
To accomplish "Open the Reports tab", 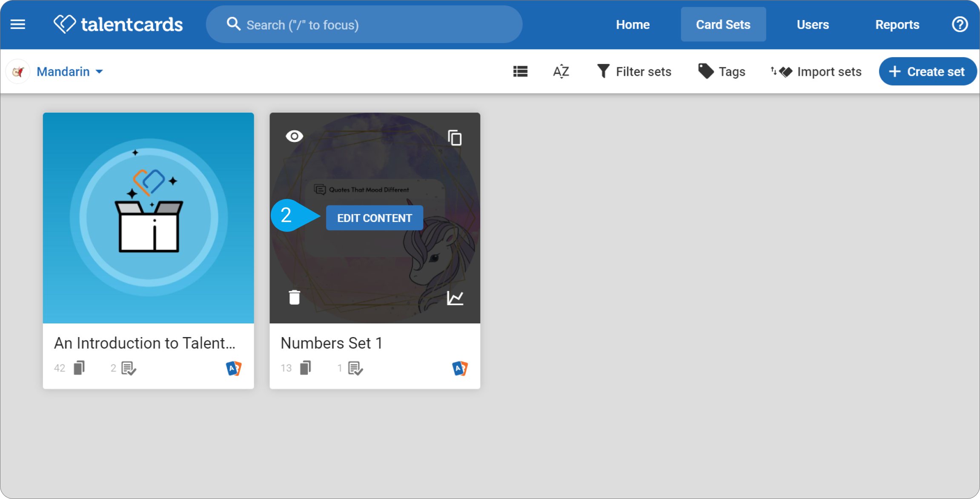I will pos(897,24).
